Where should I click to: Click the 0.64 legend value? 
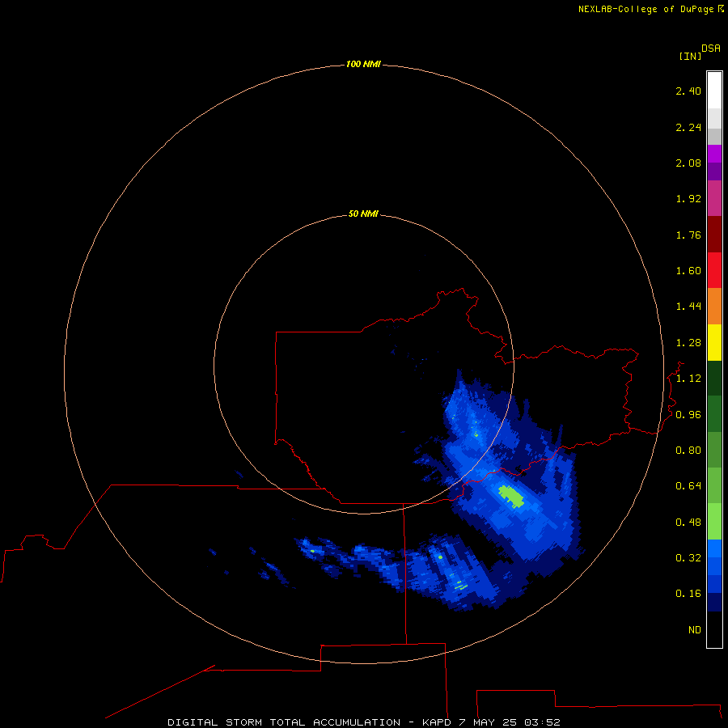pos(688,485)
